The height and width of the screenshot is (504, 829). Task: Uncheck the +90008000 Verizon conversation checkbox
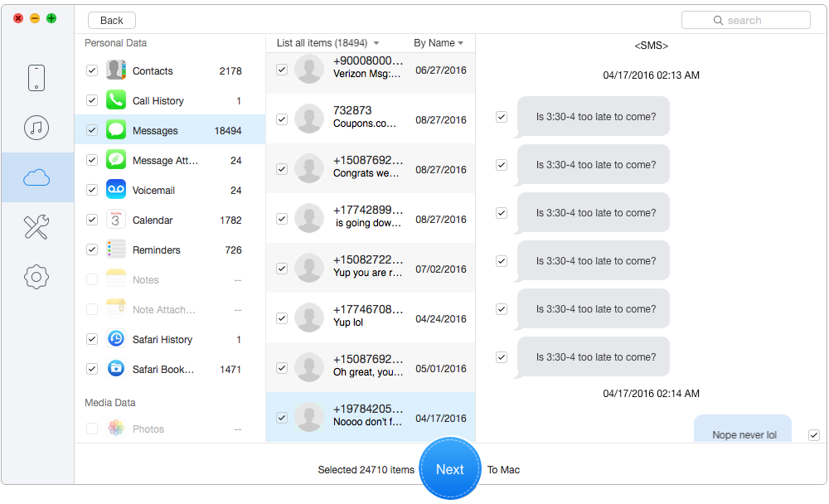point(282,70)
